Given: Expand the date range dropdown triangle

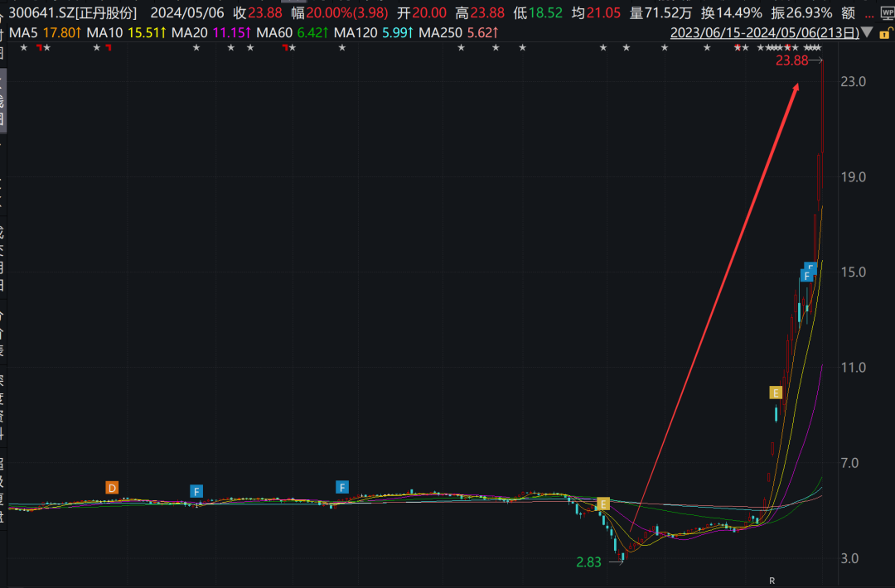Looking at the screenshot, I should 867,32.
